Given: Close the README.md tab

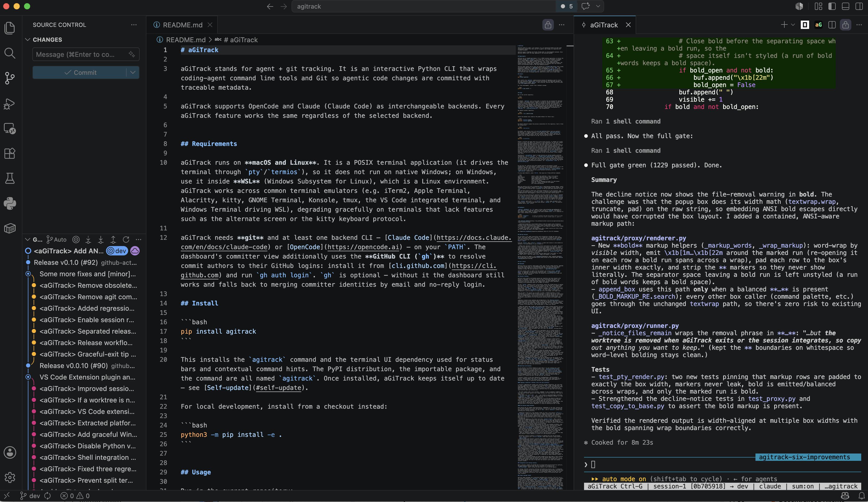Looking at the screenshot, I should click(x=210, y=25).
